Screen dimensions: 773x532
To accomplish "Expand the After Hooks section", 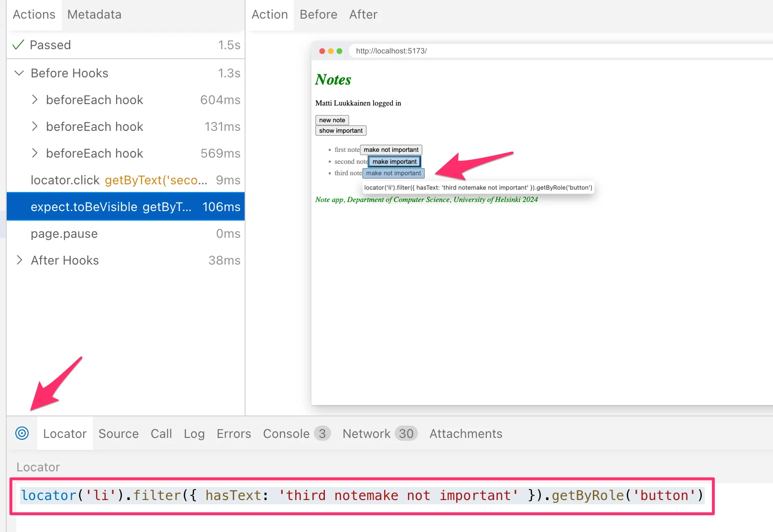I will coord(19,260).
